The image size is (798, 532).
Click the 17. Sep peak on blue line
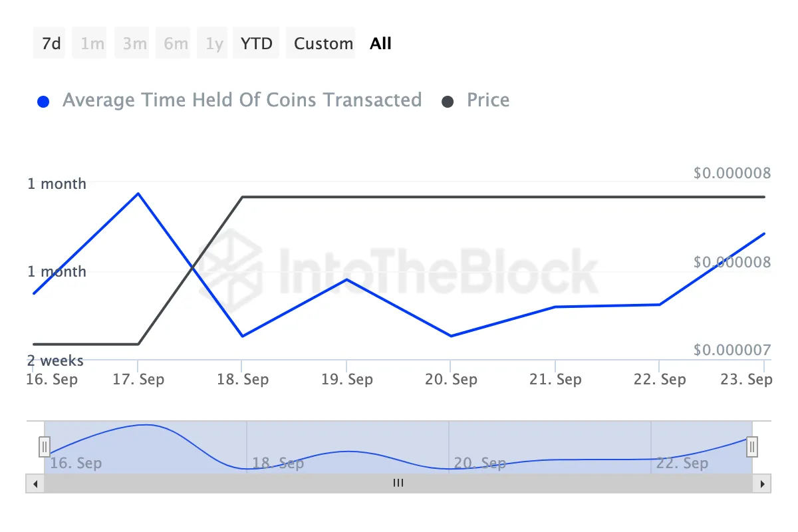coord(138,194)
